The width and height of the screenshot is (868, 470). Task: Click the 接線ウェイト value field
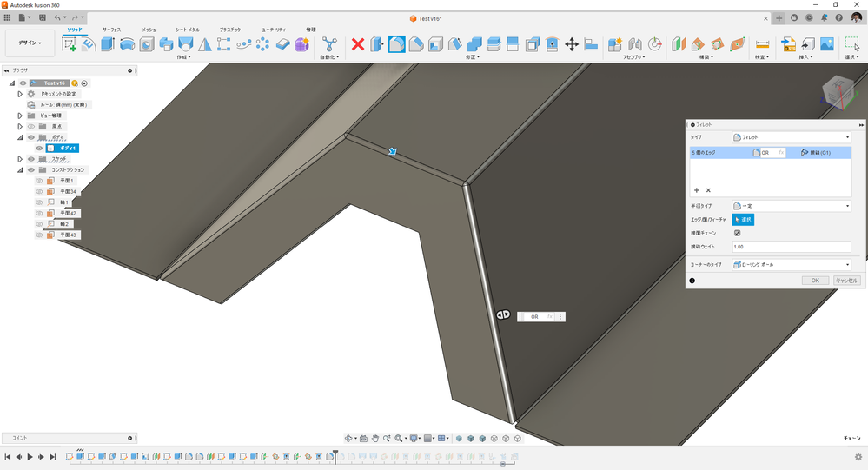pos(791,247)
